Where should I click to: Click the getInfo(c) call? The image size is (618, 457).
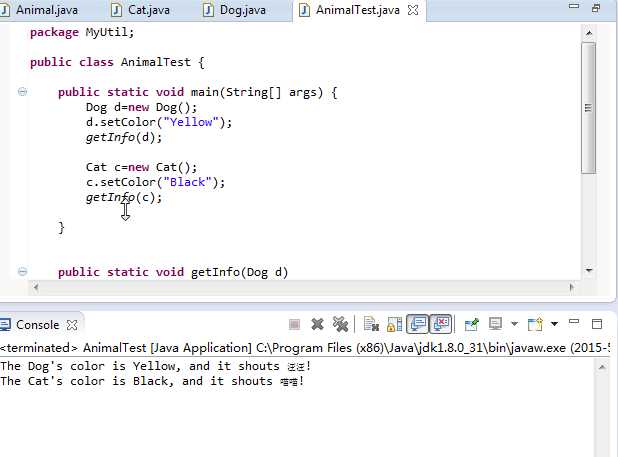[x=124, y=197]
